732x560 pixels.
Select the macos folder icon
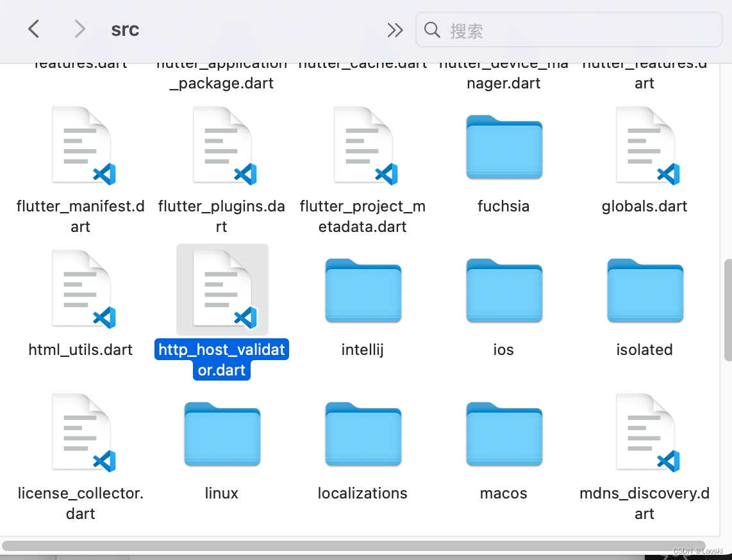504,434
